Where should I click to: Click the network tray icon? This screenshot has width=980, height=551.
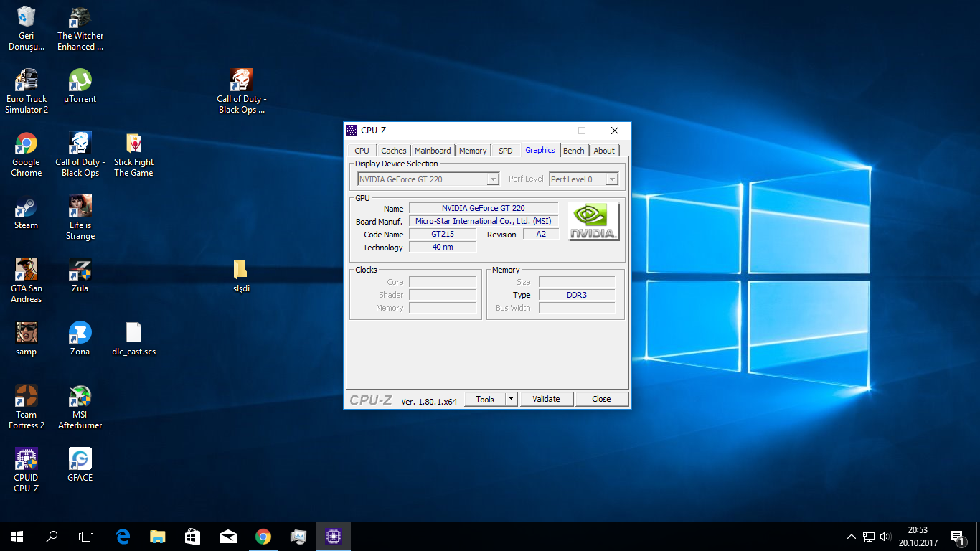[x=869, y=537]
